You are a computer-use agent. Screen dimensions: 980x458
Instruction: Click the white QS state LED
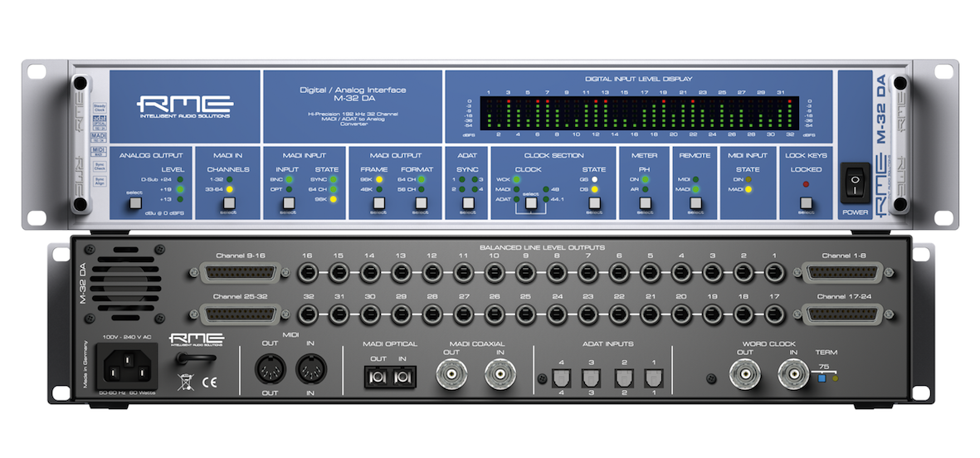coord(594,179)
